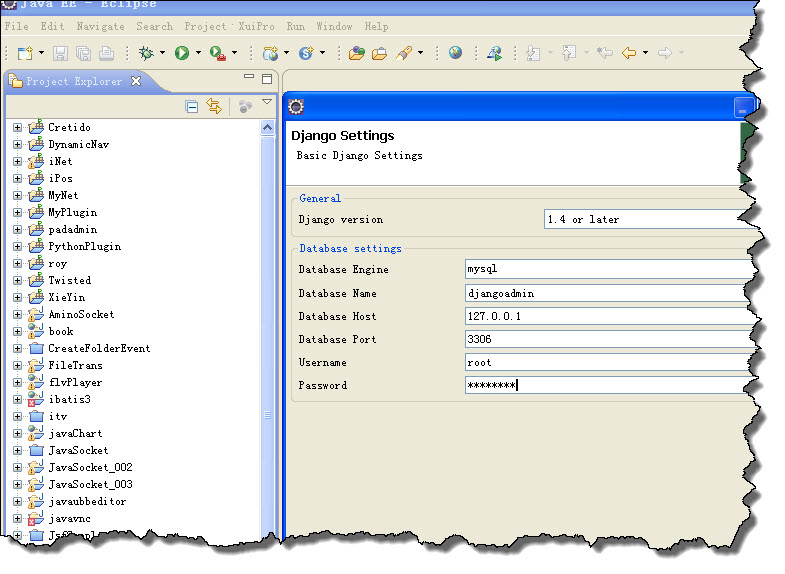Expand the Cretido project node

click(17, 128)
